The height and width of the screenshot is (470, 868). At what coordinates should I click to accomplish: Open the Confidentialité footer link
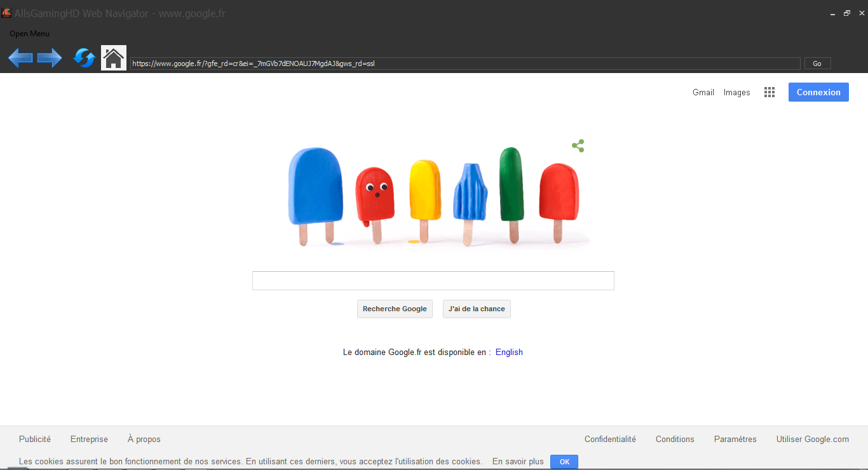coord(610,439)
